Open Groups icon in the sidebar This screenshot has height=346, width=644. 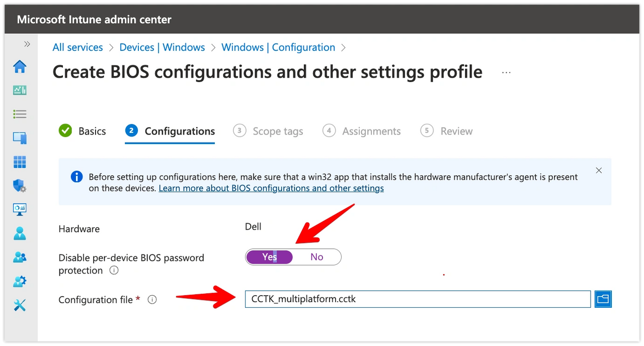pos(20,257)
